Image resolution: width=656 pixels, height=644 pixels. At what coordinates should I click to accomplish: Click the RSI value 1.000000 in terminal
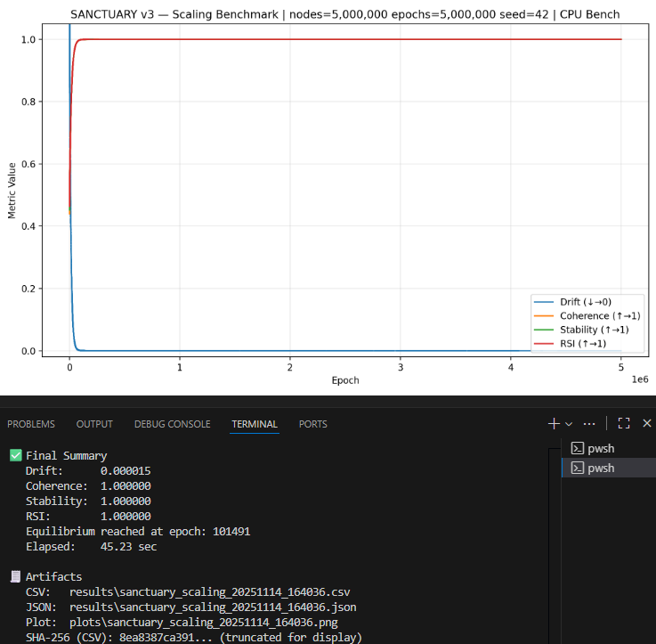(126, 516)
